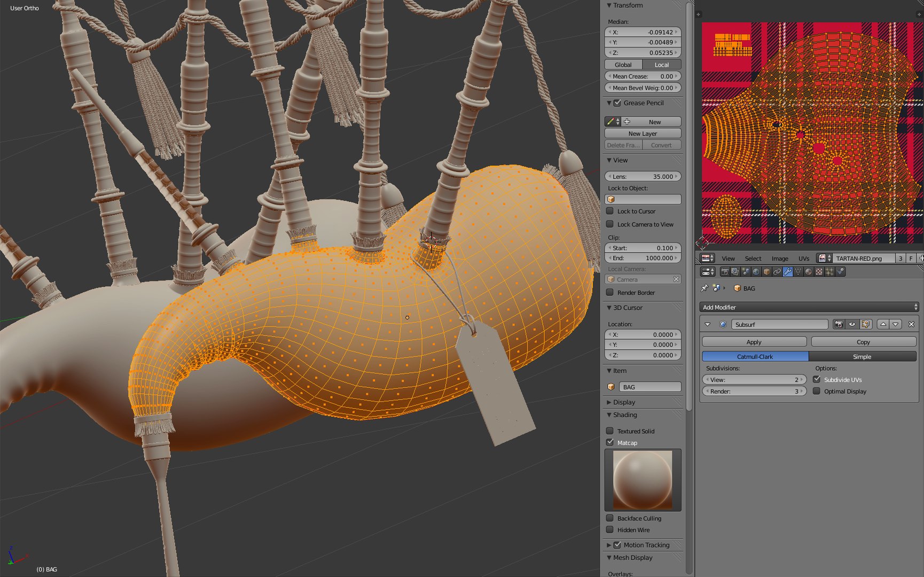The width and height of the screenshot is (924, 577).
Task: Collapse the Subsurf modifier panel
Action: [708, 324]
